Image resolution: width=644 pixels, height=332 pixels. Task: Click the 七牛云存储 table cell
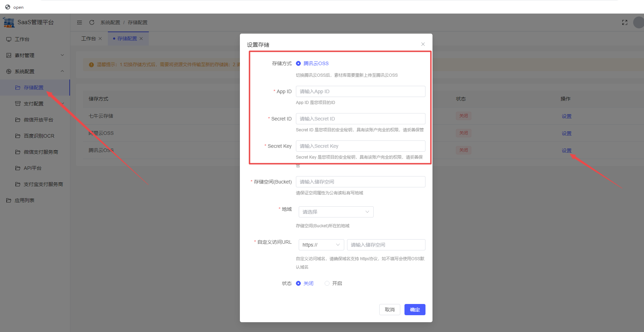tap(101, 116)
